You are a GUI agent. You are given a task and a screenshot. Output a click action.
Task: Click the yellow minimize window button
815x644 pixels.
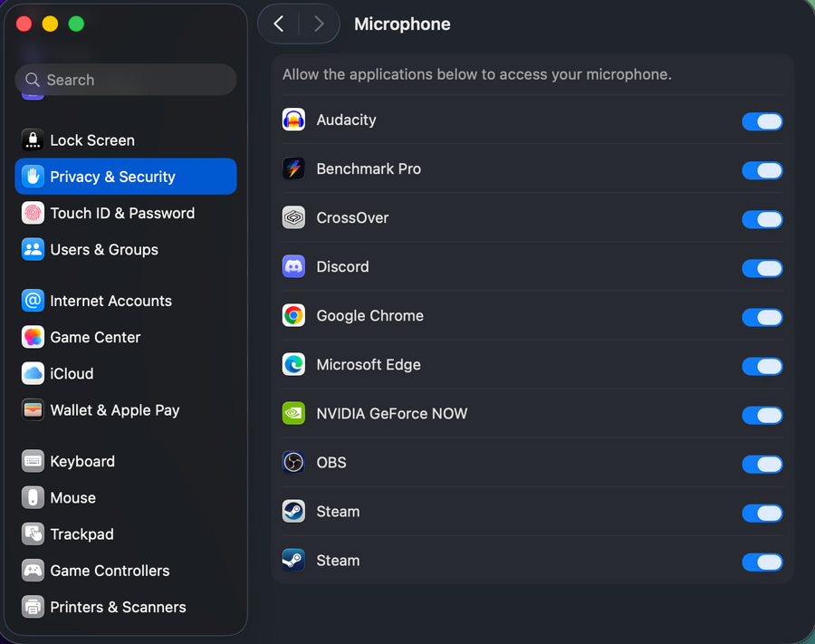coord(51,24)
